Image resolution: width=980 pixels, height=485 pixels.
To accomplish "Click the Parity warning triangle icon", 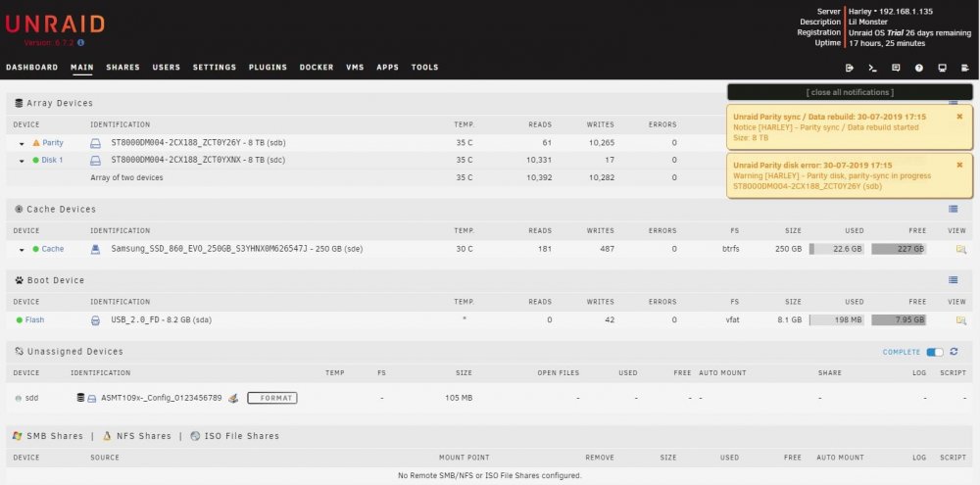I will point(35,142).
